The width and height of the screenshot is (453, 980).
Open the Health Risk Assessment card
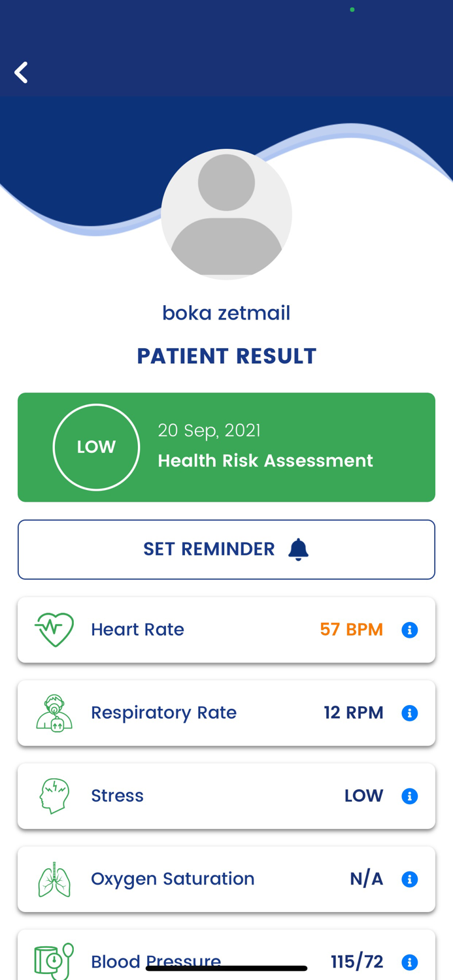click(265, 448)
